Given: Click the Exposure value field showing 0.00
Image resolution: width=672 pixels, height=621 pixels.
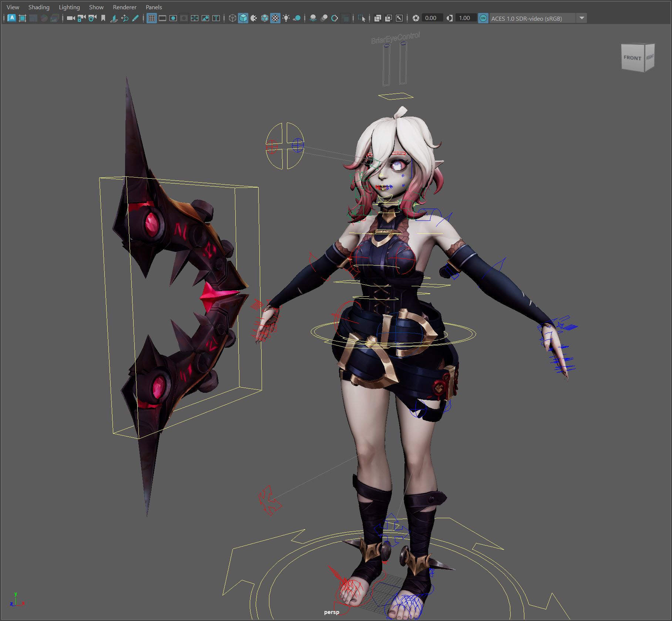Looking at the screenshot, I should (x=431, y=18).
